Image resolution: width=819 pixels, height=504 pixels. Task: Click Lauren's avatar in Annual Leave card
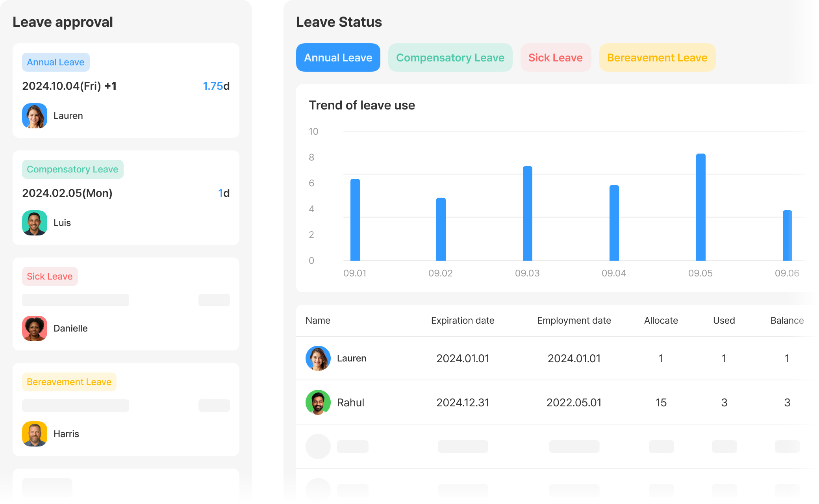coord(35,116)
